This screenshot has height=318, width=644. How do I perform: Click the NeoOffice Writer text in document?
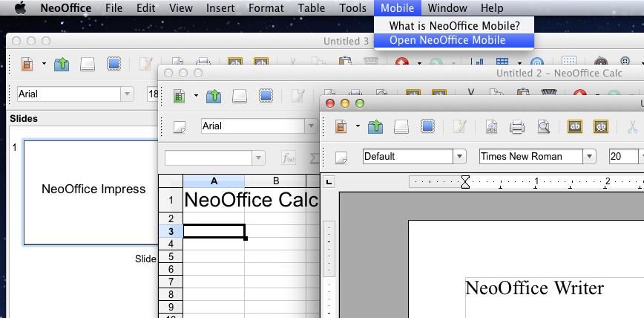[534, 288]
